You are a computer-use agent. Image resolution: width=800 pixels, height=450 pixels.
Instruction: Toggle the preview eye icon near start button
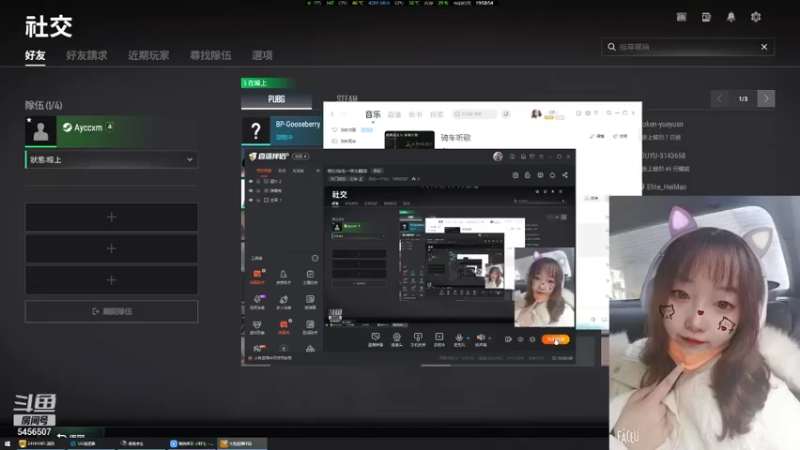520,339
